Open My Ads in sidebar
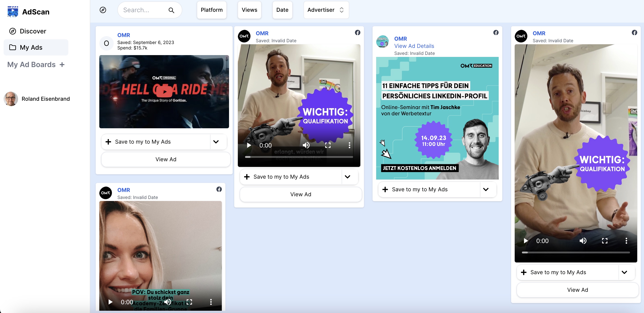This screenshot has height=313, width=644. tap(36, 47)
